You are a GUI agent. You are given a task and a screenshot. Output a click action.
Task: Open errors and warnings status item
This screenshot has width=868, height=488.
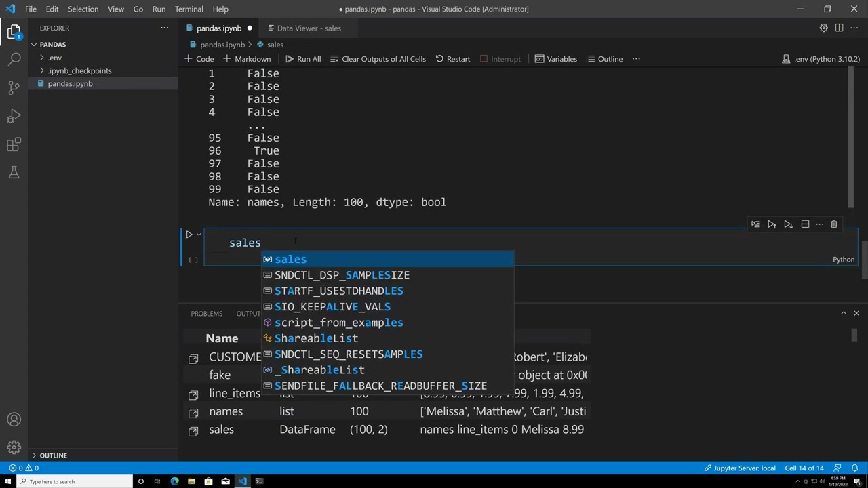24,468
